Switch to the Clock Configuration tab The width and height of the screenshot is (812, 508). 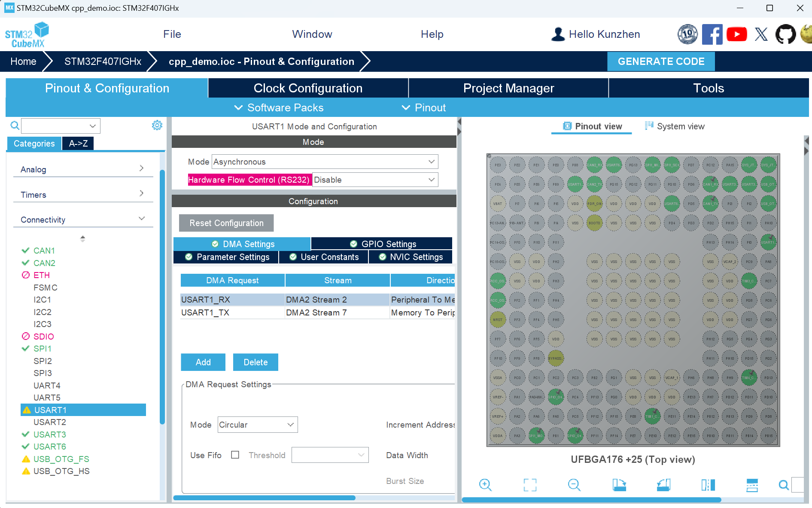click(308, 88)
